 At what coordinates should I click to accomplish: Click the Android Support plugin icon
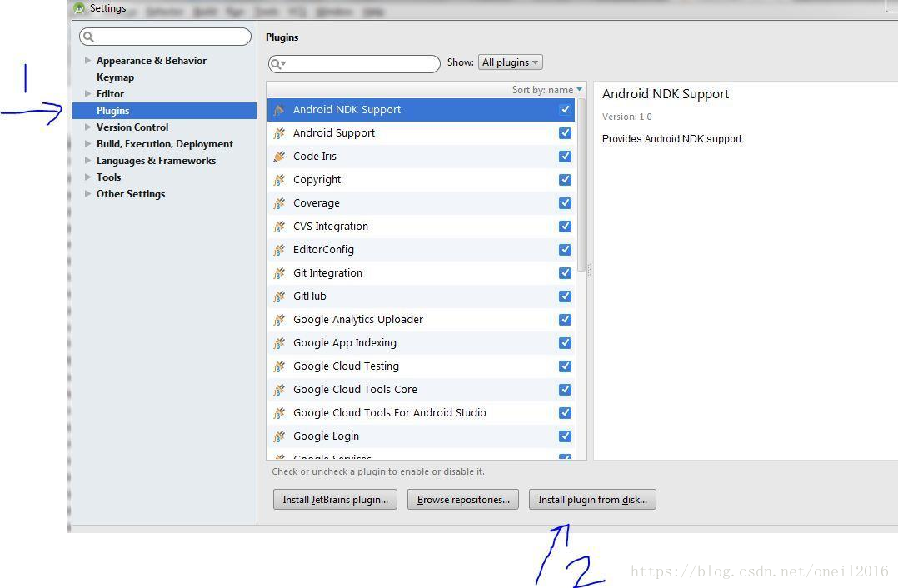click(x=279, y=132)
